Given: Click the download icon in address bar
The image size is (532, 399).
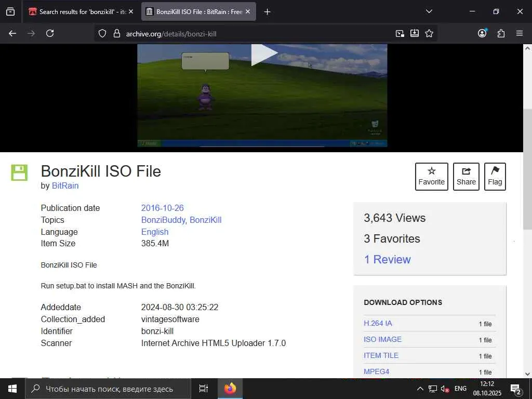Looking at the screenshot, I should (x=415, y=33).
